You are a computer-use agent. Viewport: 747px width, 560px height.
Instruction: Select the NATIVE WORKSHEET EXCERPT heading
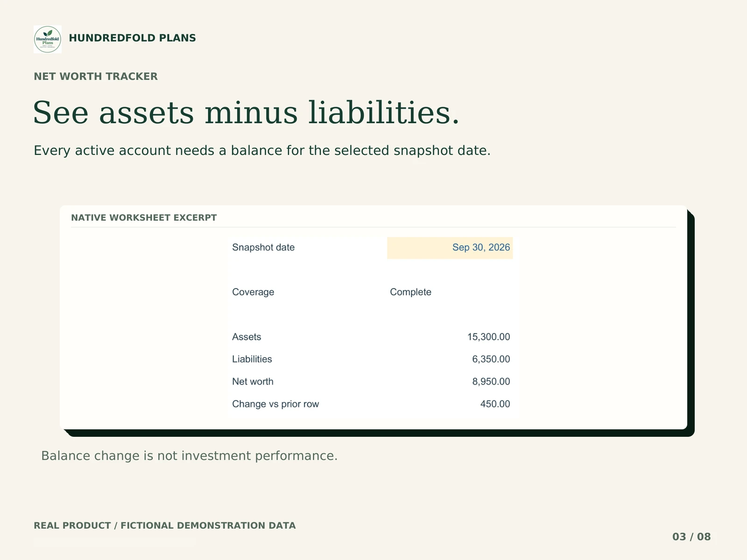144,218
